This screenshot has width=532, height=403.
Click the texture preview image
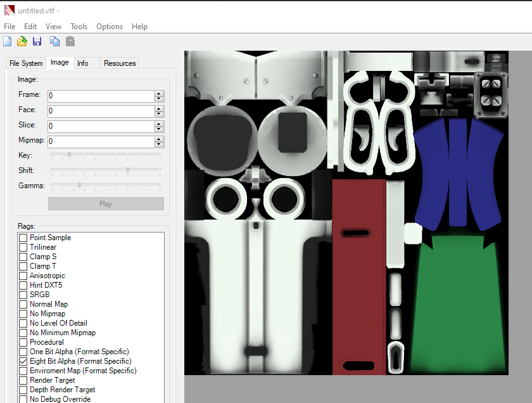point(346,213)
